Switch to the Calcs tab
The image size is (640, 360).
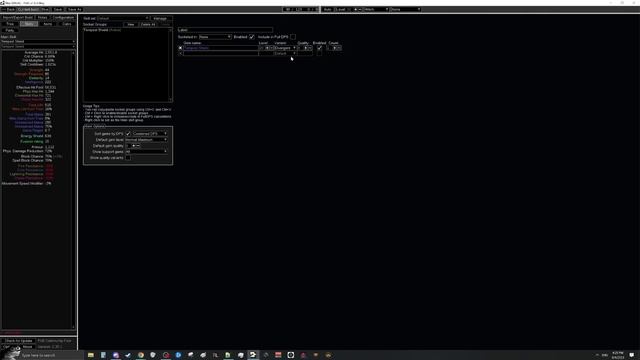coord(67,24)
